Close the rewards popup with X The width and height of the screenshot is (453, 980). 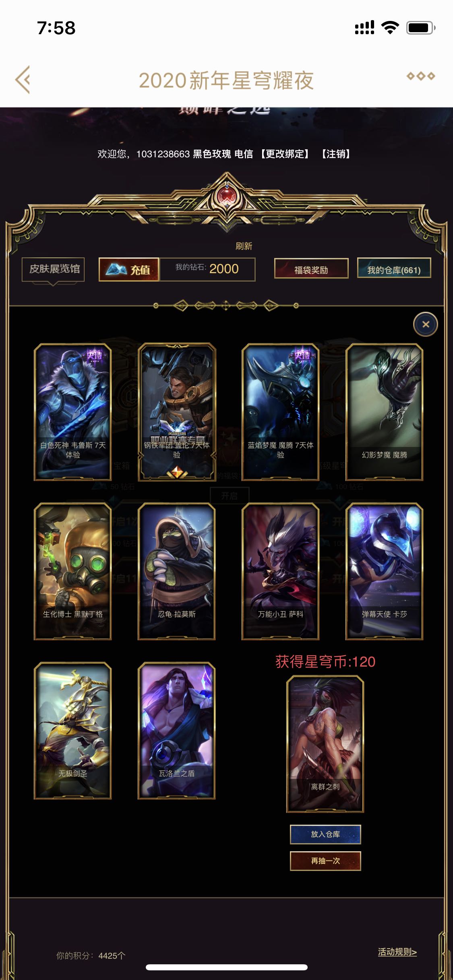[x=426, y=324]
